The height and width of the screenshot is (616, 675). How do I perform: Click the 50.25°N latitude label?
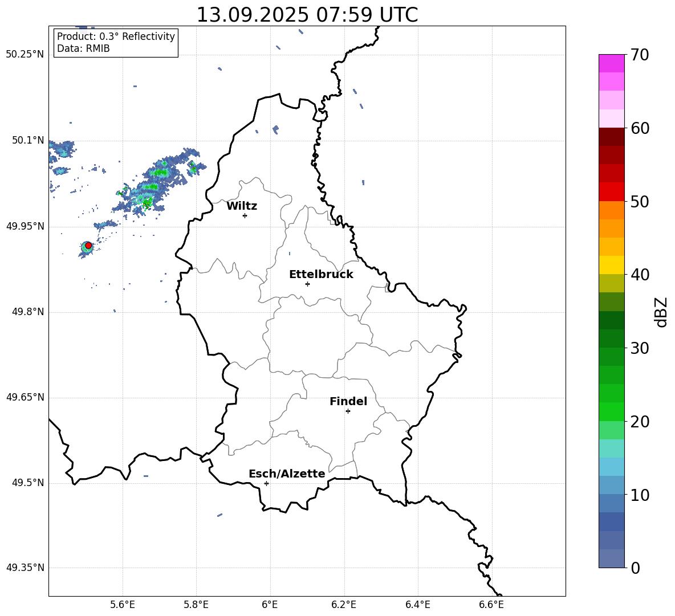25,55
